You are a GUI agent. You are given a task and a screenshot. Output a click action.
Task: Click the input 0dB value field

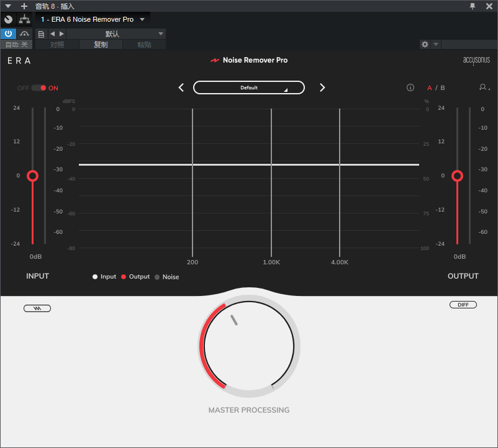(x=35, y=256)
